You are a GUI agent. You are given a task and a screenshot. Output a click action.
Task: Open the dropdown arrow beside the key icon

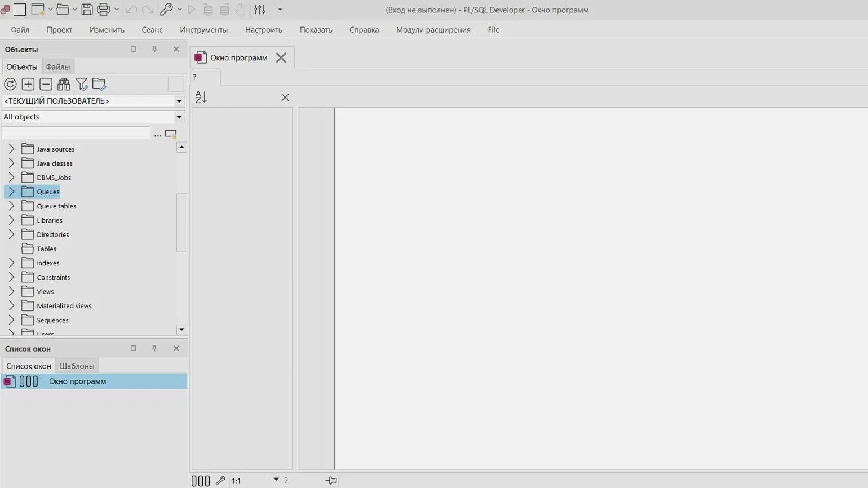(180, 10)
